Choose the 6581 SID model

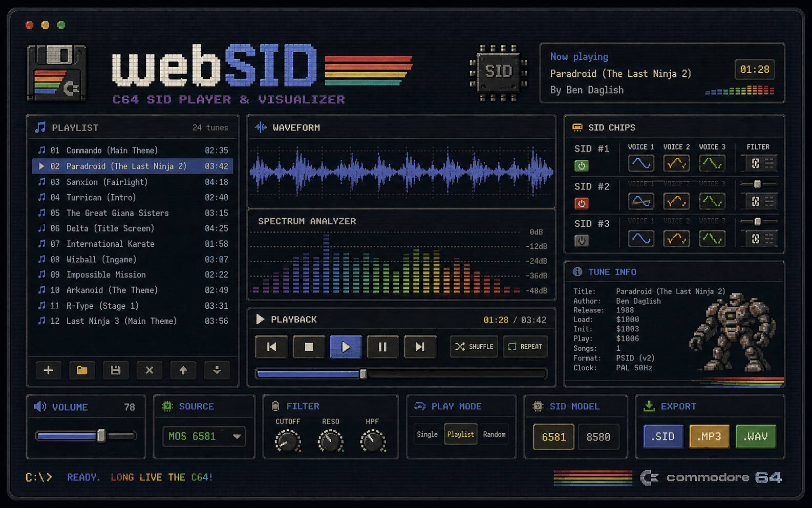553,437
